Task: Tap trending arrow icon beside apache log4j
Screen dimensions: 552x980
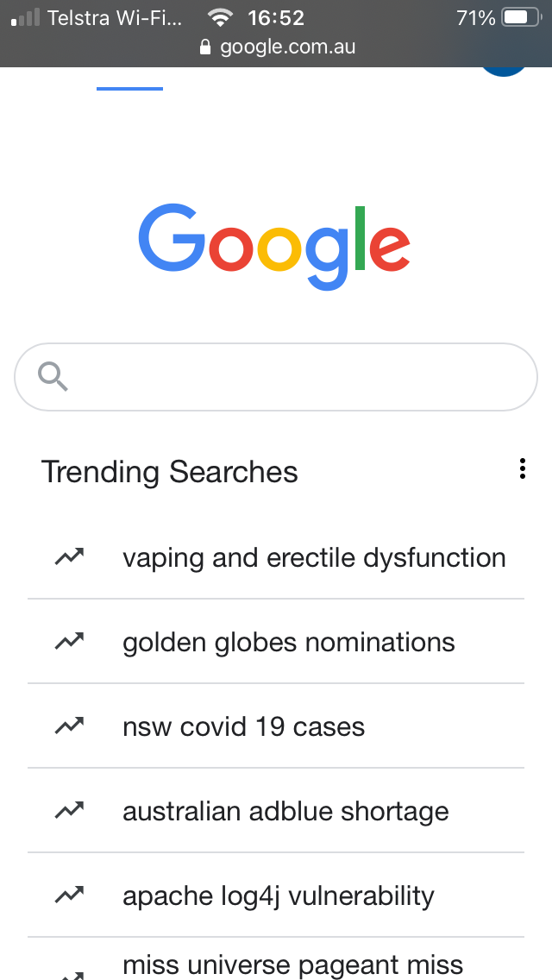Action: 69,895
